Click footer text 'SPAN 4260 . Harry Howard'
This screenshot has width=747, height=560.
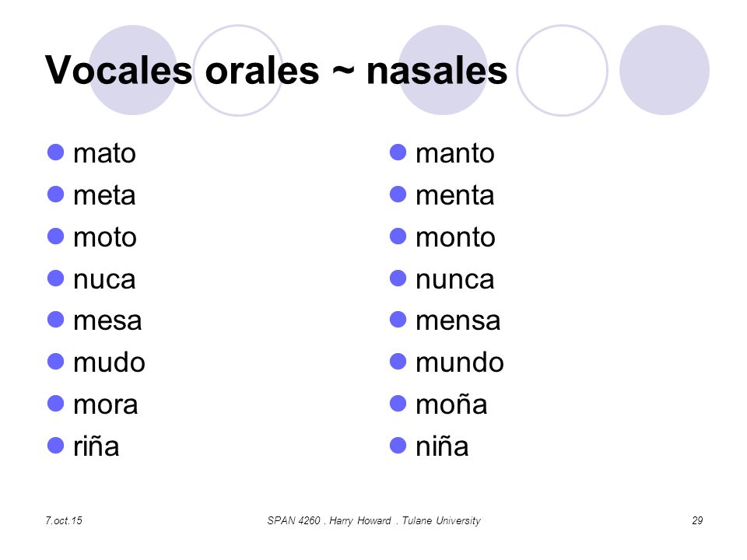tap(329, 520)
